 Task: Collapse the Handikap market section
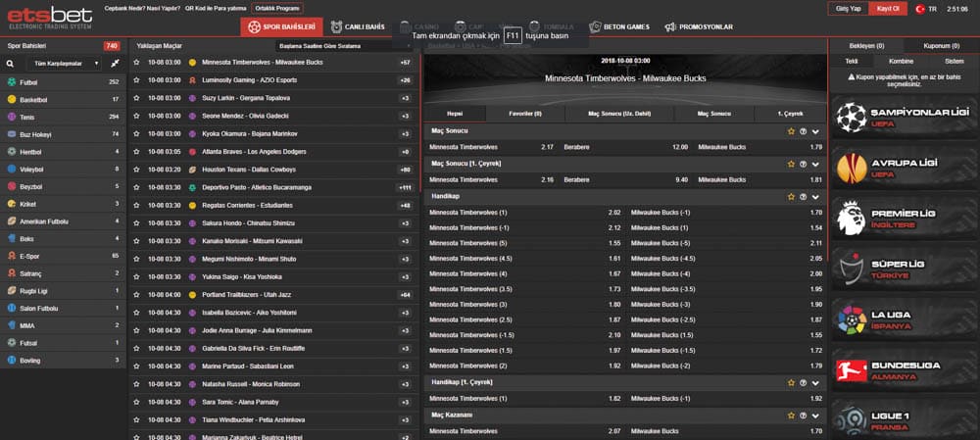(815, 198)
